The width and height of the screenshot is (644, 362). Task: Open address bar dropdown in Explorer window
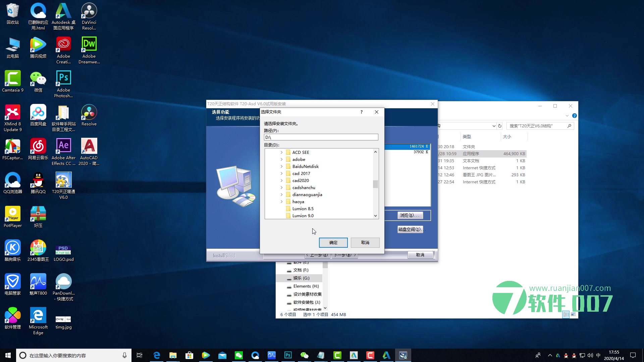[494, 126]
